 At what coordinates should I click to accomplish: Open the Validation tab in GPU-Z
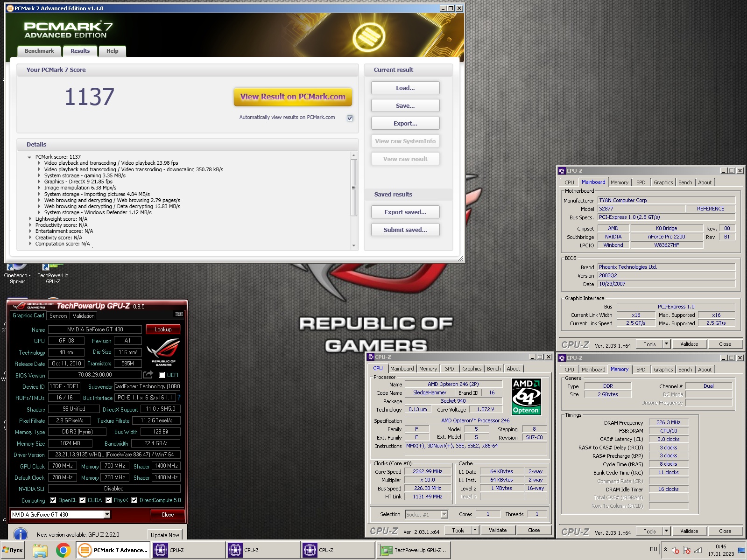(x=84, y=316)
